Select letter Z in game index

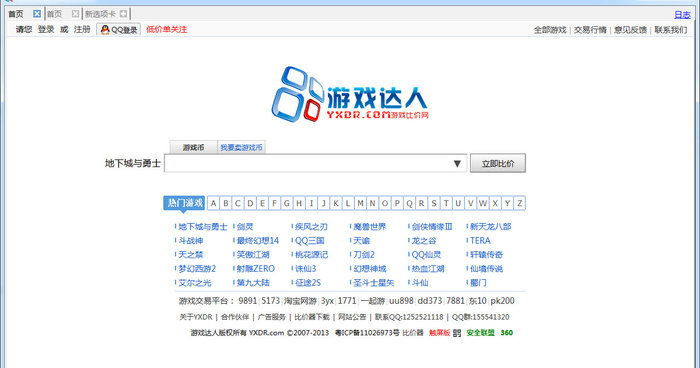[x=519, y=203]
